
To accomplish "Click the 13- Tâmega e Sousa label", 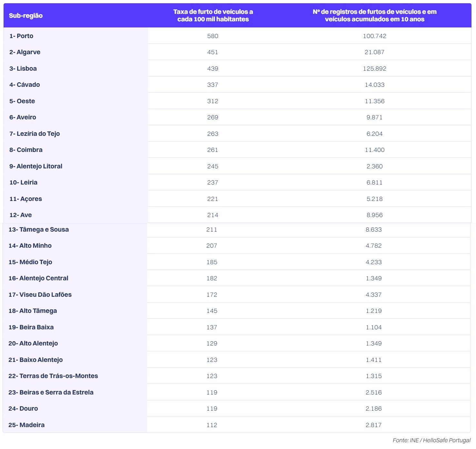I will click(x=38, y=230).
